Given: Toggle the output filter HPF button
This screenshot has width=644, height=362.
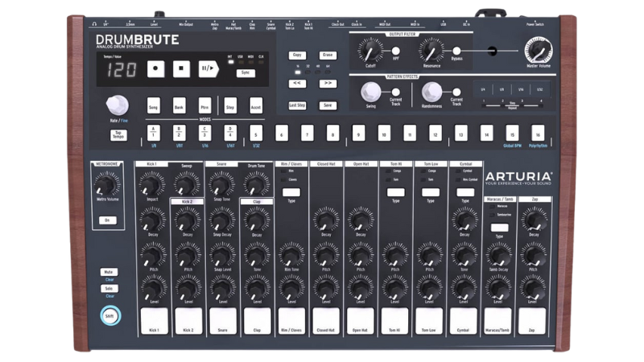Looking at the screenshot, I should pyautogui.click(x=395, y=51).
